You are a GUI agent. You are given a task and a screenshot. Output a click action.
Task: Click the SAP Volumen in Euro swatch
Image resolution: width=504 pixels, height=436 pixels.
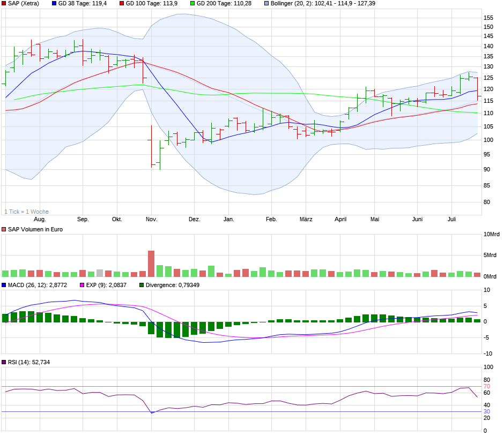(x=4, y=230)
